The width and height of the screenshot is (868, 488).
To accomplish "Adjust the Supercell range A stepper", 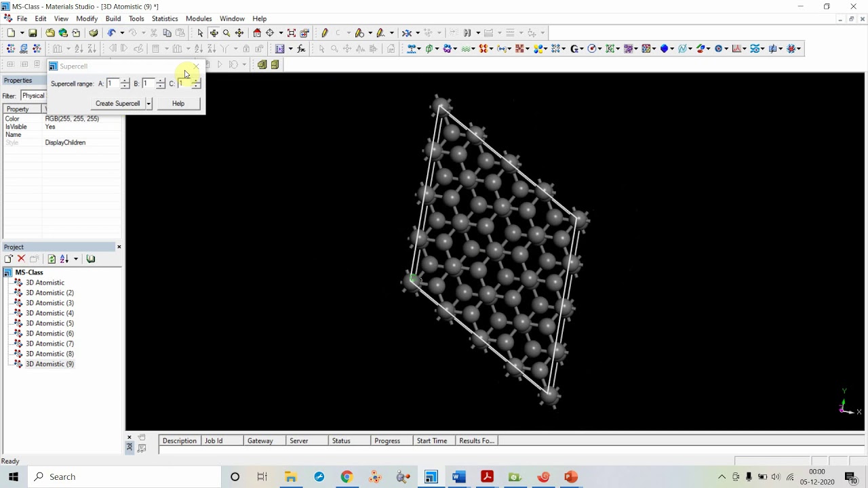I will [x=125, y=83].
